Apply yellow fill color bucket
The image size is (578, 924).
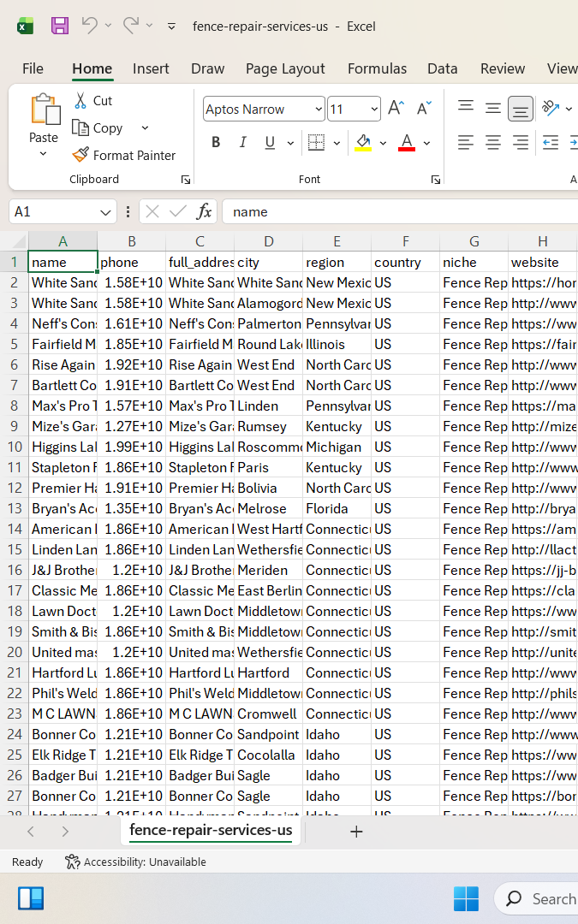pos(363,142)
